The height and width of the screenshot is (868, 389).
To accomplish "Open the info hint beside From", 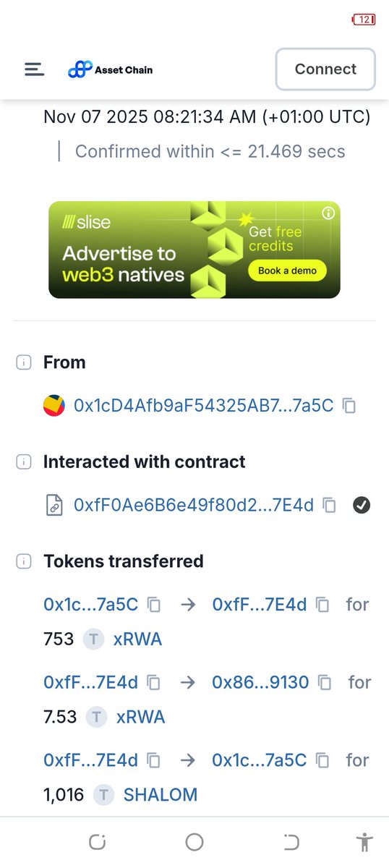I will click(23, 363).
